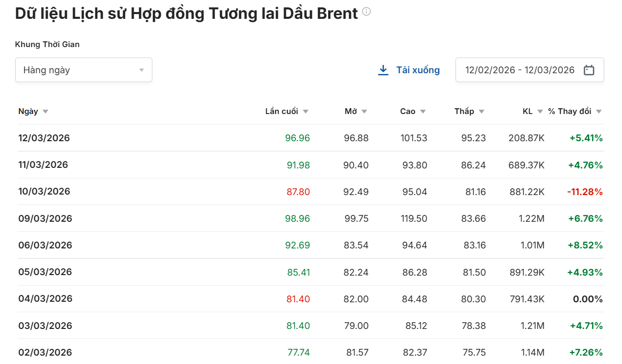Open the Hàng ngày timeframe dropdown
This screenshot has height=364, width=622.
(x=83, y=70)
